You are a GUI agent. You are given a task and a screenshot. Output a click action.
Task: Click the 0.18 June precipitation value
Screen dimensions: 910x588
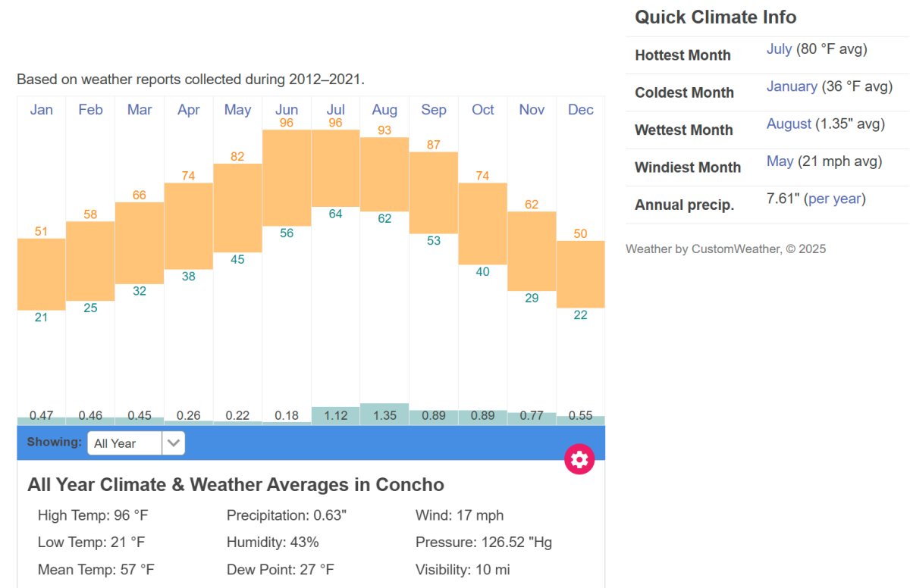click(x=287, y=415)
